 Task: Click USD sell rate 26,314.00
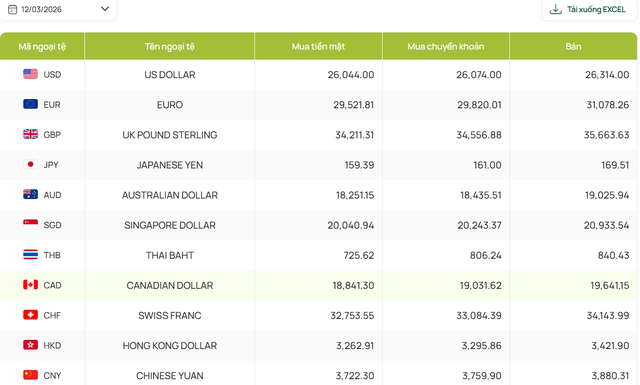pyautogui.click(x=607, y=75)
